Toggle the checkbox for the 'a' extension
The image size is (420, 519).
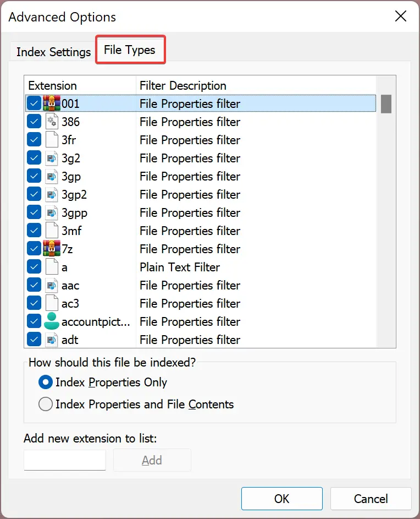point(34,267)
